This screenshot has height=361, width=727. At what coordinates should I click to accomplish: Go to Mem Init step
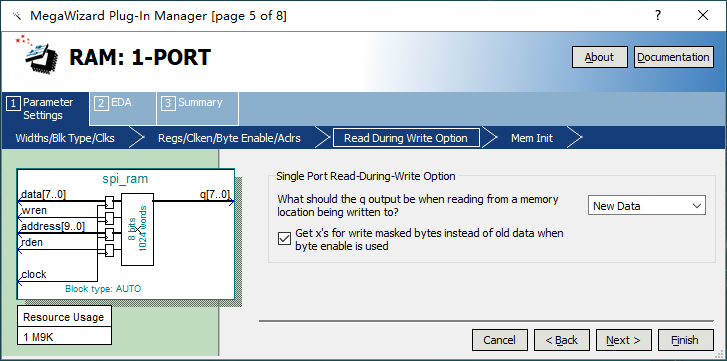tap(532, 138)
